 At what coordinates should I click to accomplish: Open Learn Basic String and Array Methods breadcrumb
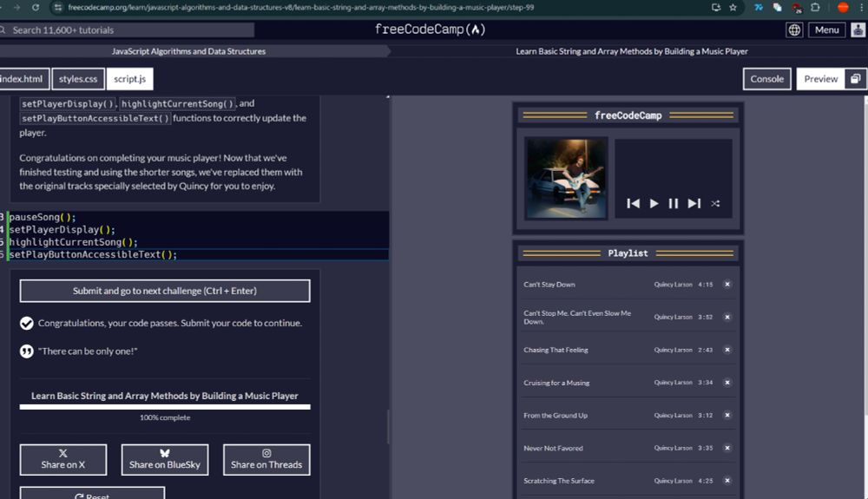(x=632, y=51)
